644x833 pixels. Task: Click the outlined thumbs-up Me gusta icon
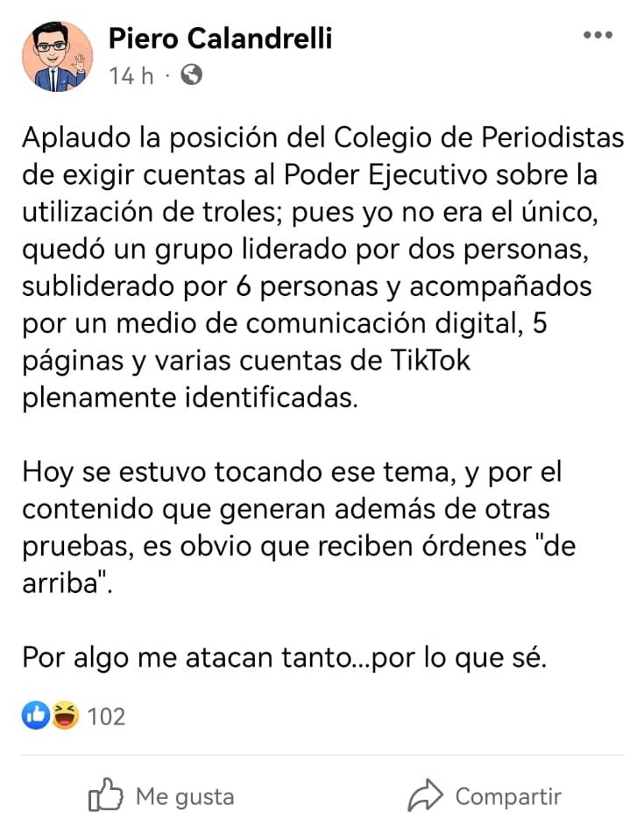click(105, 794)
